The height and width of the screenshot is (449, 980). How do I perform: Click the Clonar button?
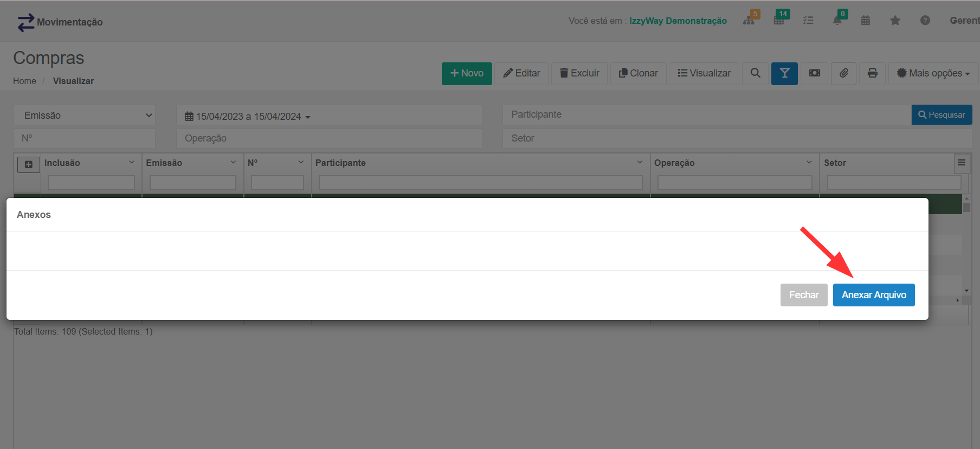[x=639, y=73]
